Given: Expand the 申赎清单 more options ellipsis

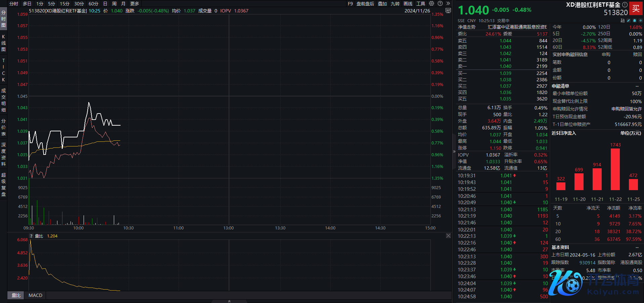Looking at the screenshot, I should 637,86.
